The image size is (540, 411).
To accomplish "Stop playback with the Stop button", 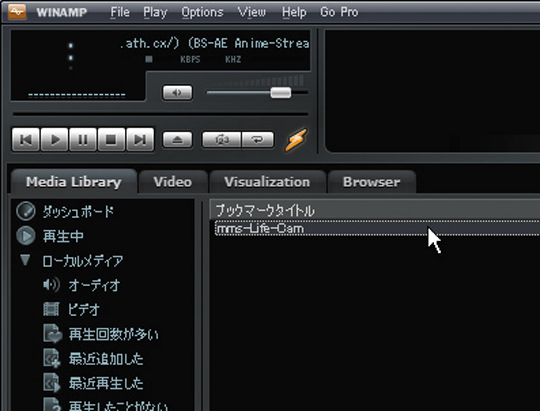I will 111,140.
